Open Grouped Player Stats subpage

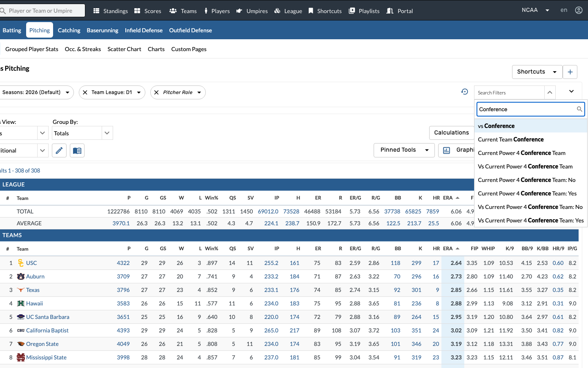[32, 49]
